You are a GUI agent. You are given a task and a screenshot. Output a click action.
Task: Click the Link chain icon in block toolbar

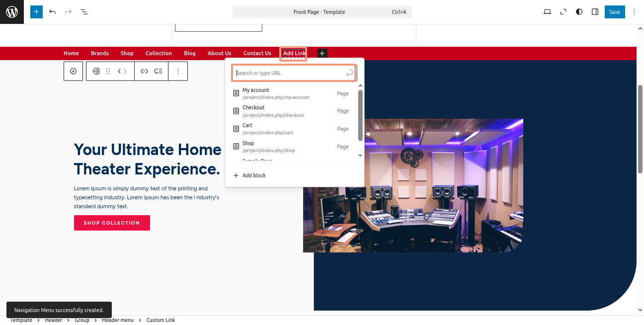[144, 71]
